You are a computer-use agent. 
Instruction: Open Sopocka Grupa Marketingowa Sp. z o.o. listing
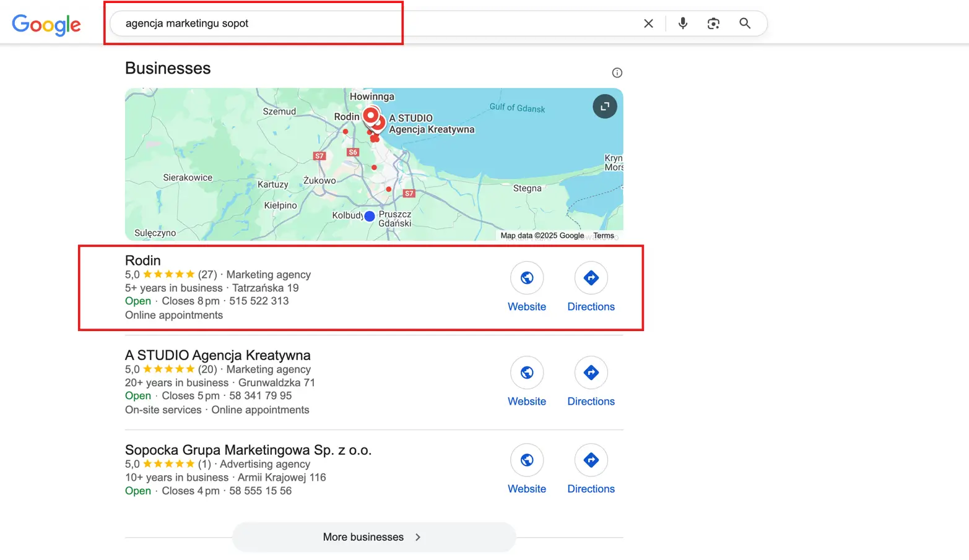point(248,450)
